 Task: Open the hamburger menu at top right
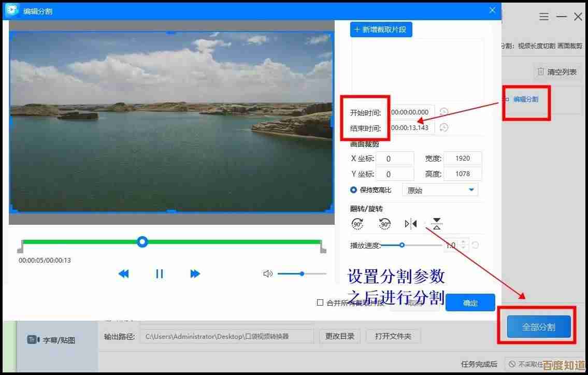[x=543, y=16]
